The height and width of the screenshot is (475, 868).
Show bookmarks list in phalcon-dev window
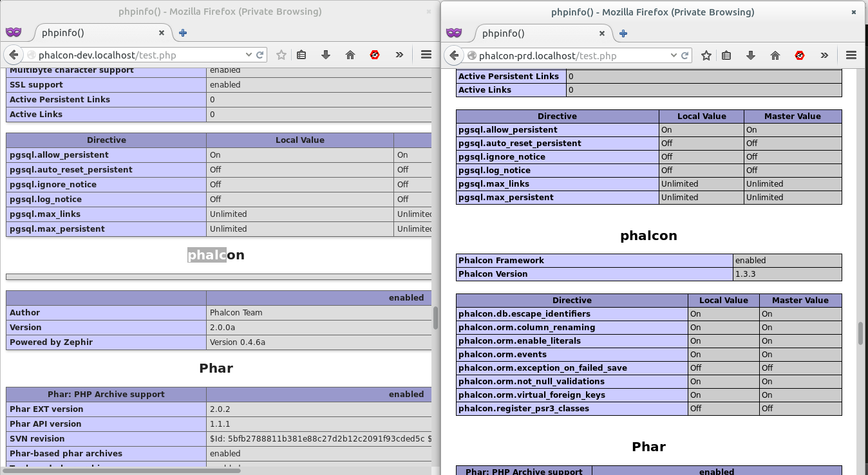[x=301, y=55]
